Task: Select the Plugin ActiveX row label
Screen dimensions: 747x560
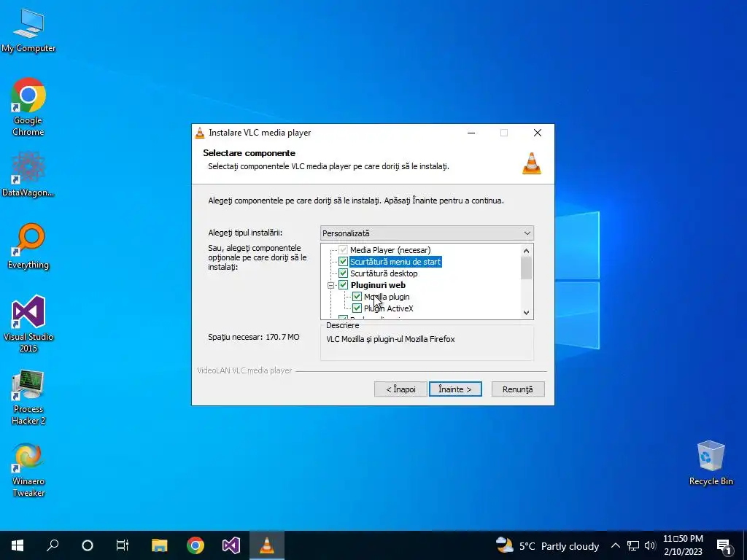Action: (388, 308)
